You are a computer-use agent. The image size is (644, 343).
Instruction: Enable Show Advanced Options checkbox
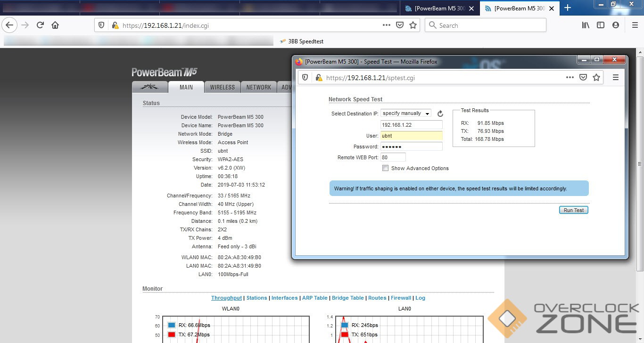coord(386,168)
